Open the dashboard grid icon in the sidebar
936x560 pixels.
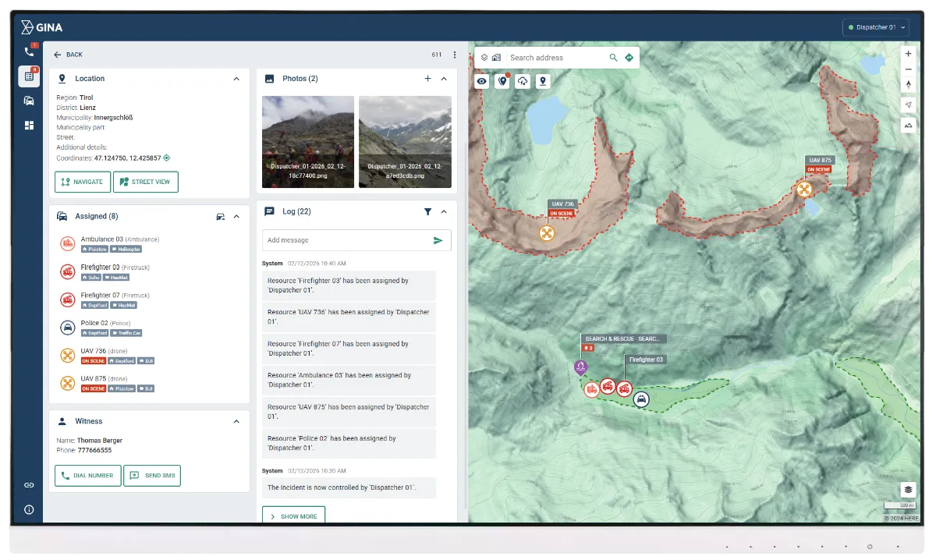pyautogui.click(x=29, y=125)
